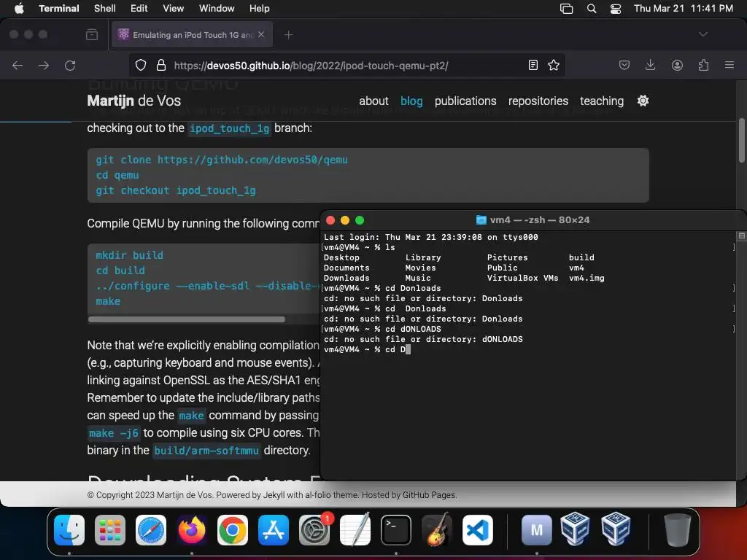Open the App Store from the Dock
747x560 pixels.
point(274,530)
